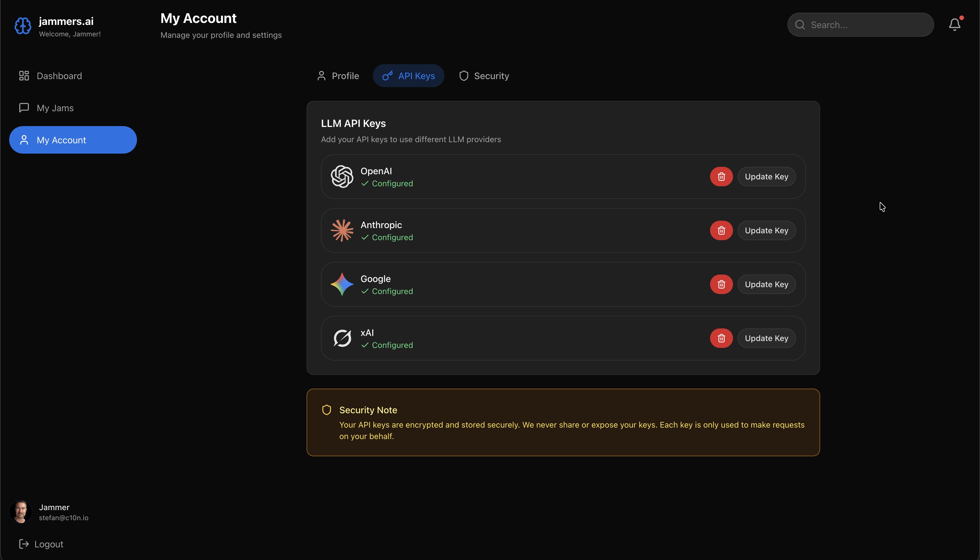
Task: Click the Logout arrow icon
Action: click(24, 544)
